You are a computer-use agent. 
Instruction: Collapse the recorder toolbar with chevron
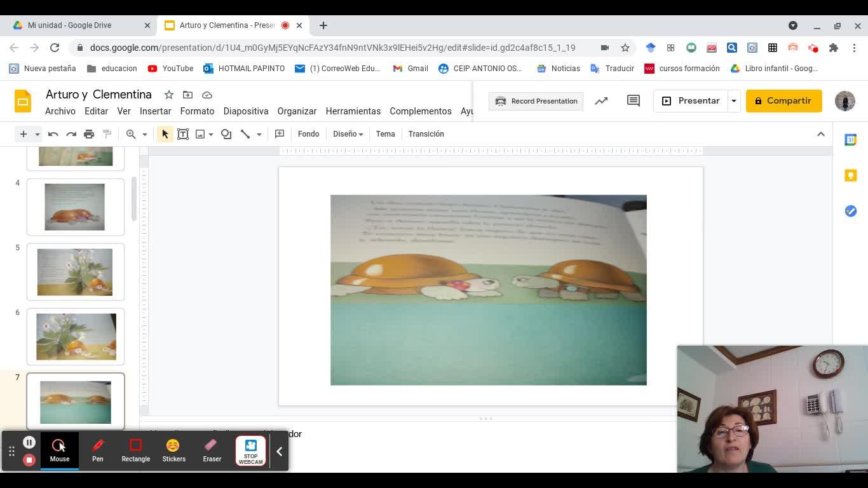tap(279, 451)
